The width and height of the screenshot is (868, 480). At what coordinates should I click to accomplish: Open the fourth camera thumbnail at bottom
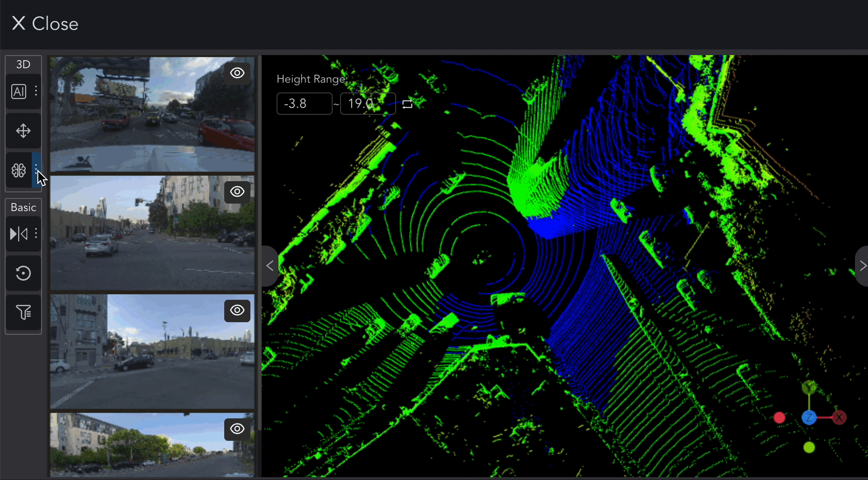click(x=152, y=445)
